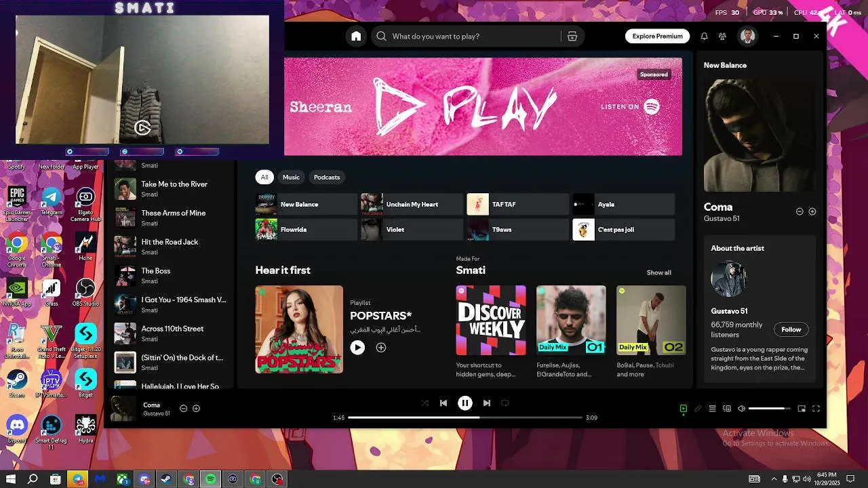Viewport: 868px width, 488px height.
Task: Open the Telegram desktop shortcut
Action: point(52,201)
